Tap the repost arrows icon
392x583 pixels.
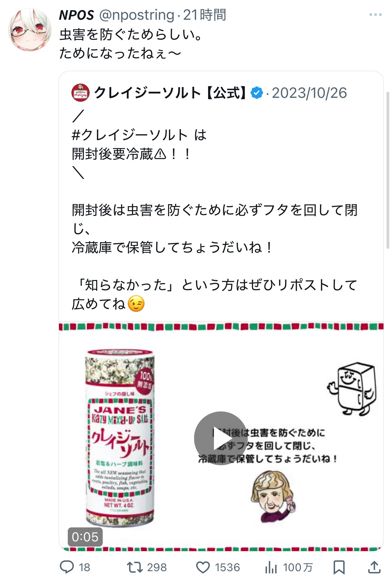135,567
